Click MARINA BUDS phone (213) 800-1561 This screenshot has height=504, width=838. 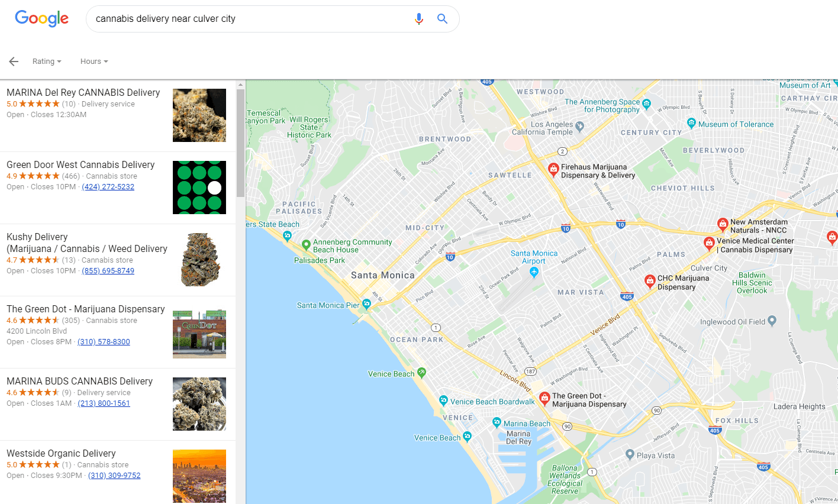pyautogui.click(x=104, y=403)
